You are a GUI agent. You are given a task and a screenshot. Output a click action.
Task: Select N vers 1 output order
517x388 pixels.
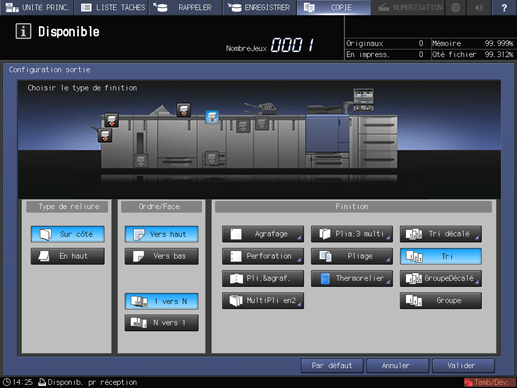pos(162,323)
